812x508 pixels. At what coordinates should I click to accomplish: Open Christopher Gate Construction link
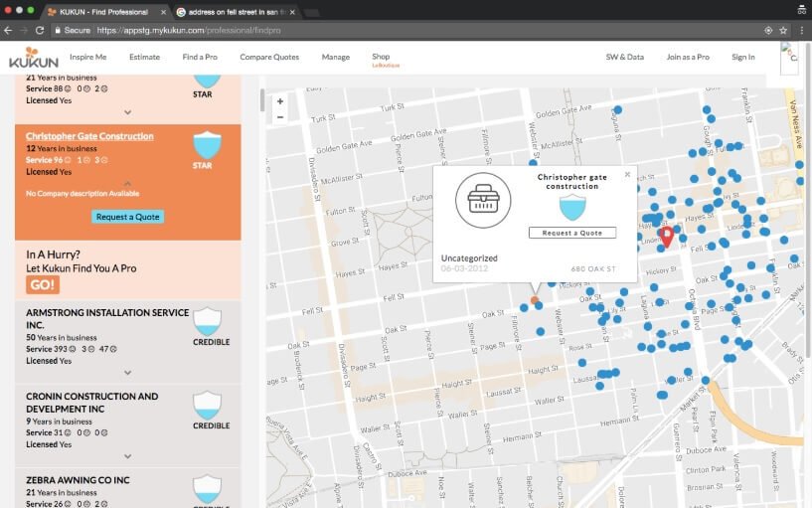(89, 136)
